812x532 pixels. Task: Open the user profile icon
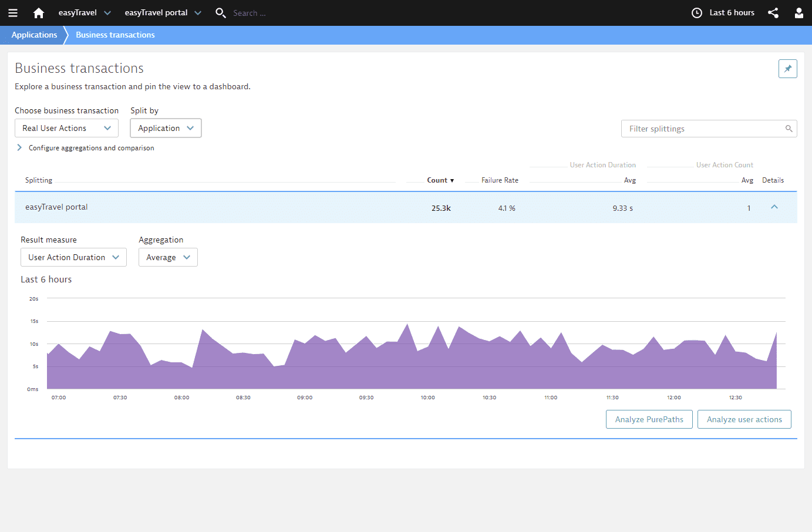click(x=799, y=13)
